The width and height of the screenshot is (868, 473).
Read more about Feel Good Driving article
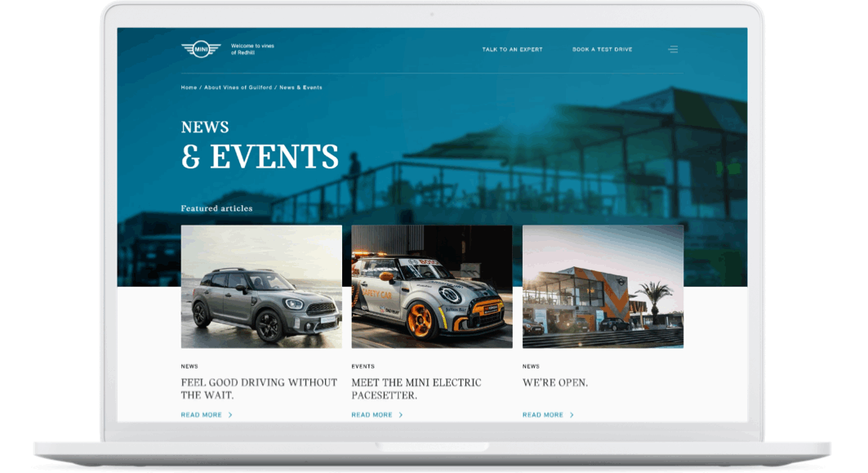pos(201,415)
